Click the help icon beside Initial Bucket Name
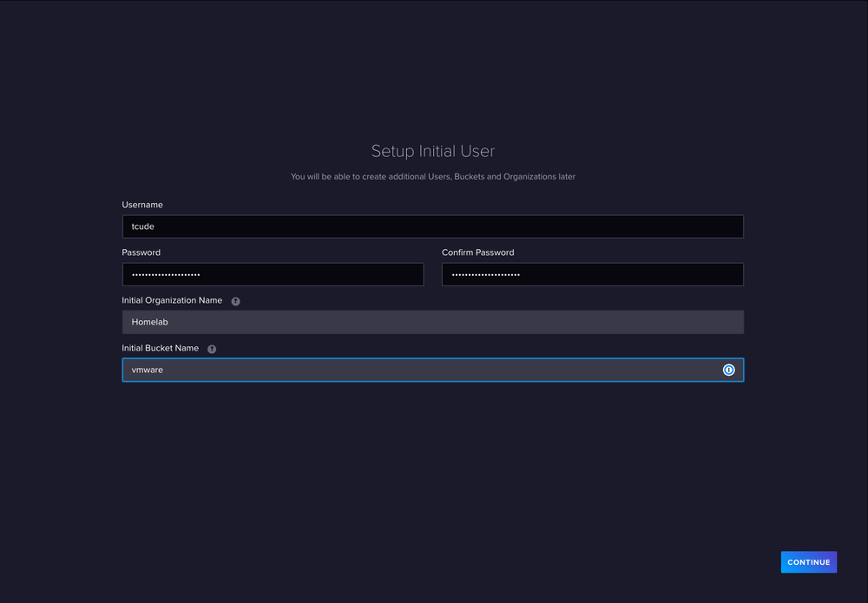Image resolution: width=868 pixels, height=603 pixels. (x=212, y=349)
